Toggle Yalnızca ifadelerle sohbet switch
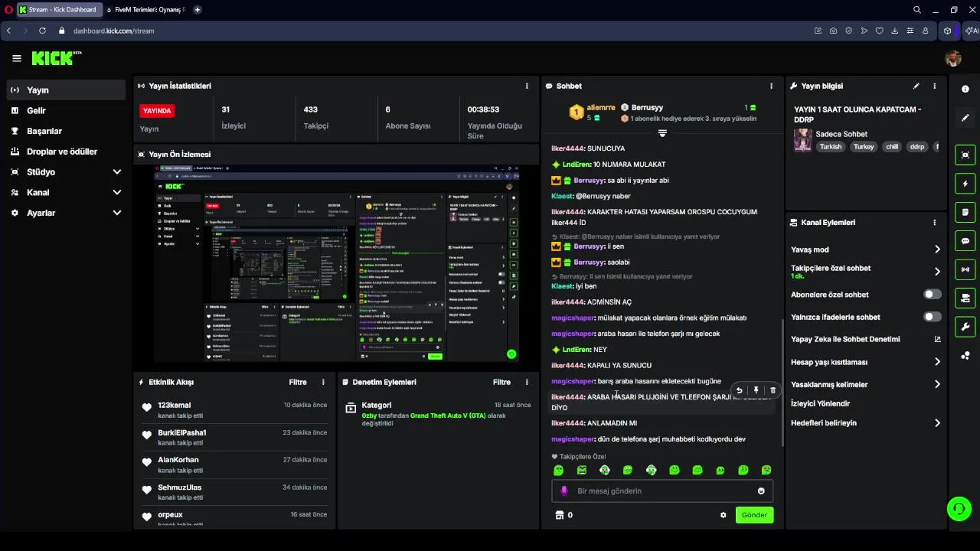The width and height of the screenshot is (980, 551). point(933,317)
